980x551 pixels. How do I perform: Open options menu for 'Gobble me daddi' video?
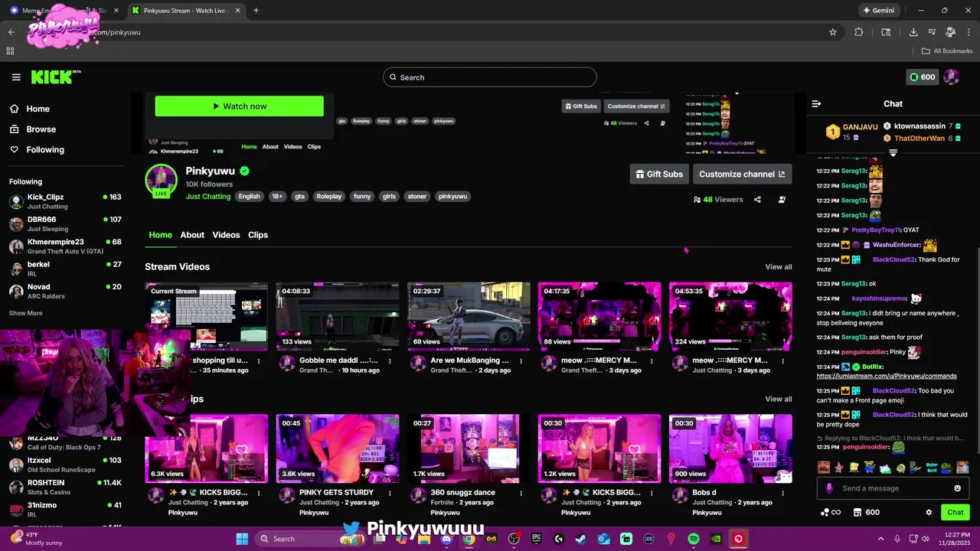tap(390, 360)
